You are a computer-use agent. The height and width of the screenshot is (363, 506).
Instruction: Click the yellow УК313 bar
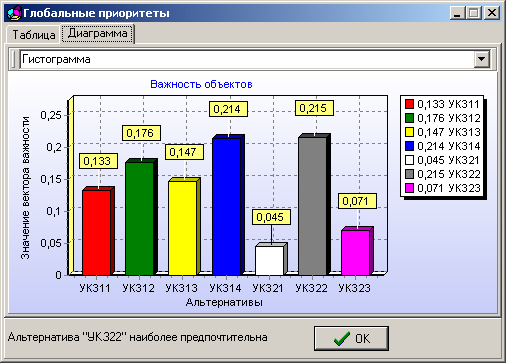coord(183,228)
